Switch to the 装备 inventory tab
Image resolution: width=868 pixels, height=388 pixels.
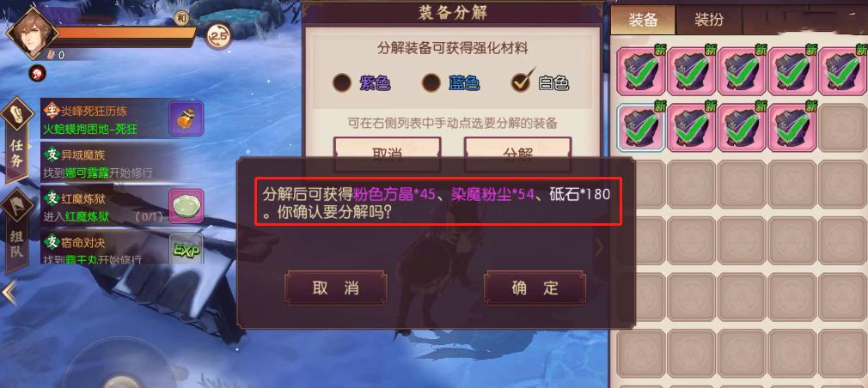point(643,20)
